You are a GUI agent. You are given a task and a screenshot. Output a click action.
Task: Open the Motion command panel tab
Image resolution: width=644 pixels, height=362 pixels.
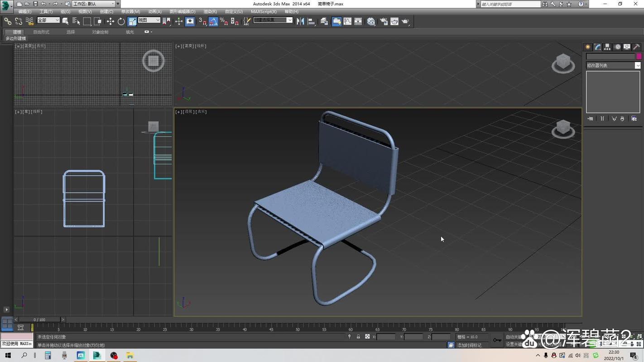tap(617, 47)
